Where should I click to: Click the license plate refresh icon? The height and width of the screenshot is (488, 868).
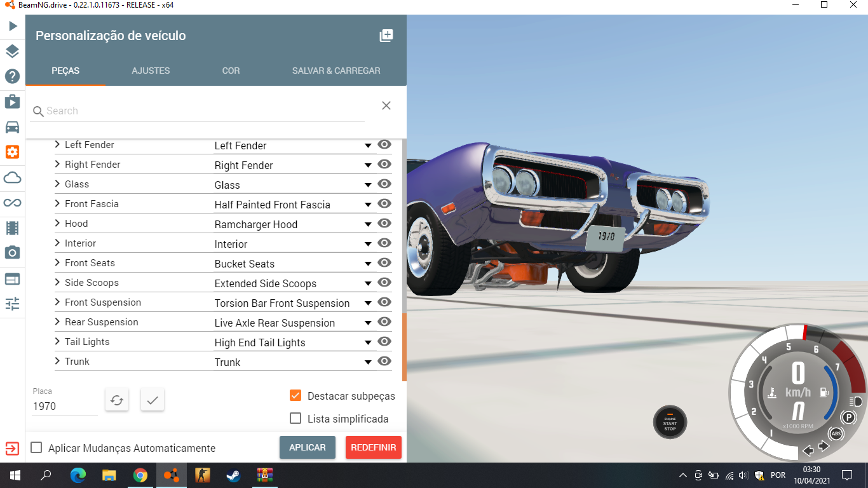[x=117, y=400]
